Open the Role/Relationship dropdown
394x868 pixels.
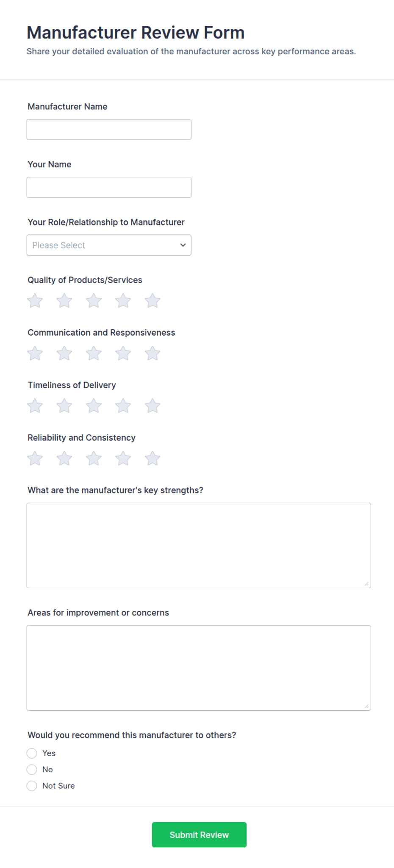pos(109,245)
